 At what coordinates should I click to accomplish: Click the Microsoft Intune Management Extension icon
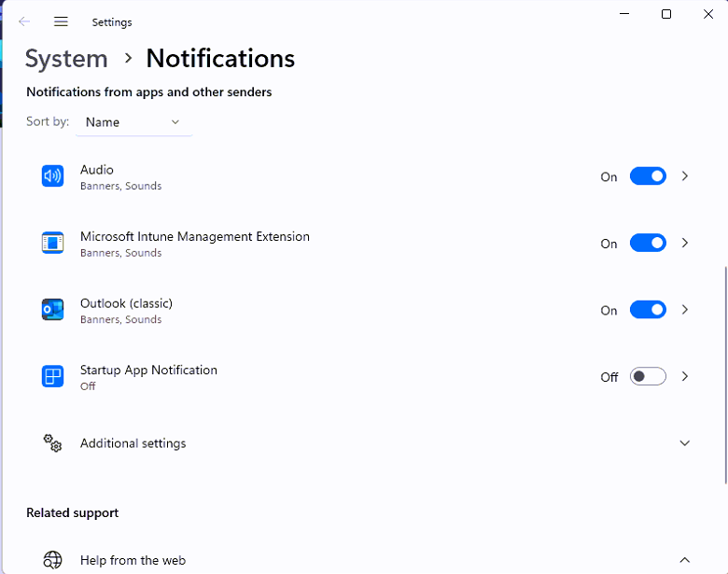(52, 243)
